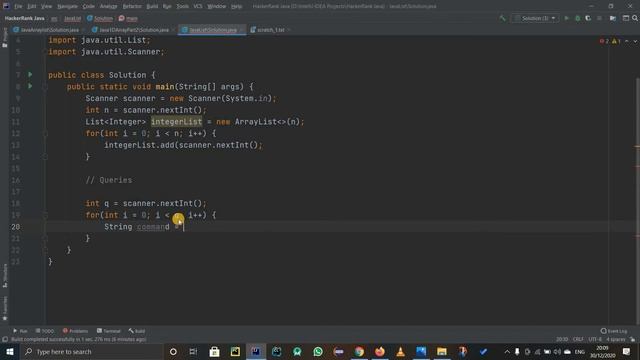Open Project Structure icon
Screen dimensions: 640x360
click(x=613, y=18)
